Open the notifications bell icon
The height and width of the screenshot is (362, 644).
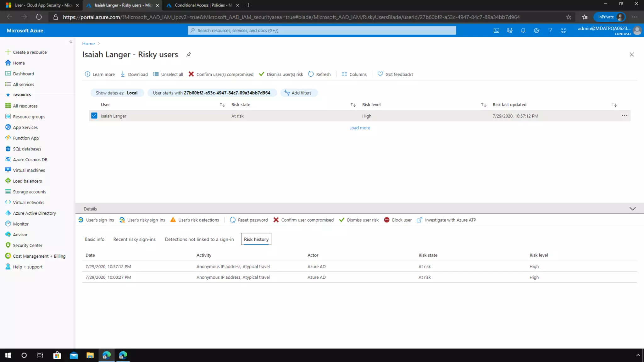[x=523, y=30]
